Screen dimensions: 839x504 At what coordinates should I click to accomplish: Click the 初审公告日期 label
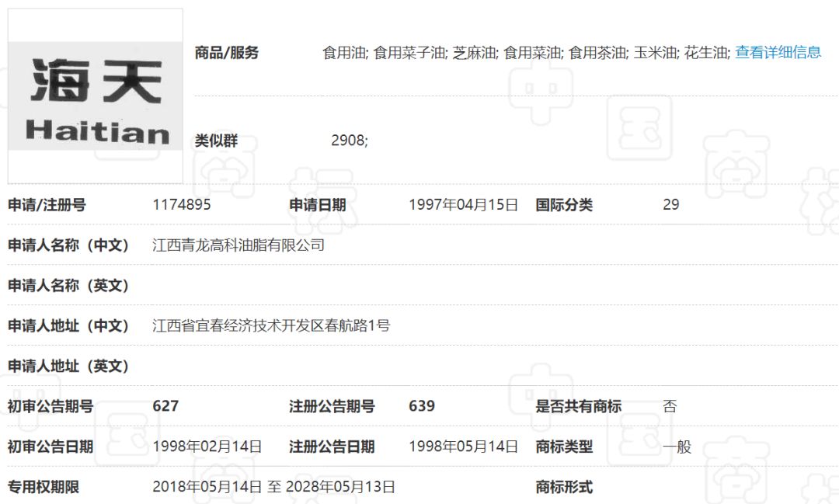pos(50,447)
